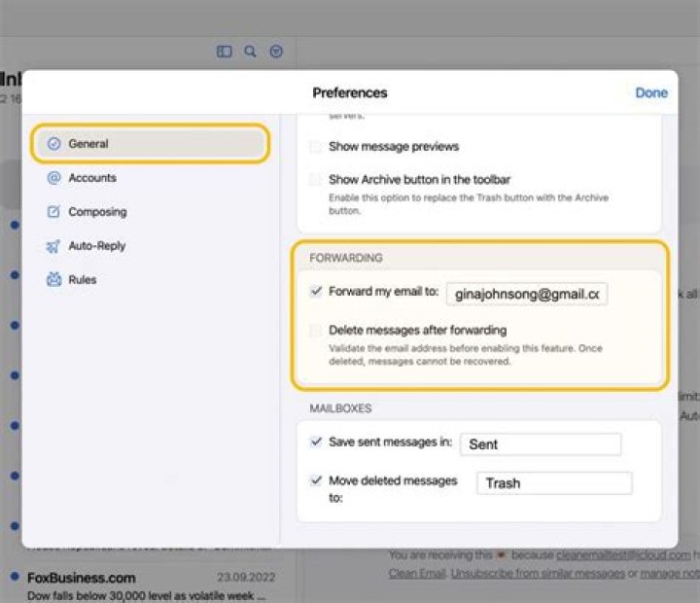
Task: Switch to the Accounts preferences tab
Action: tap(92, 178)
